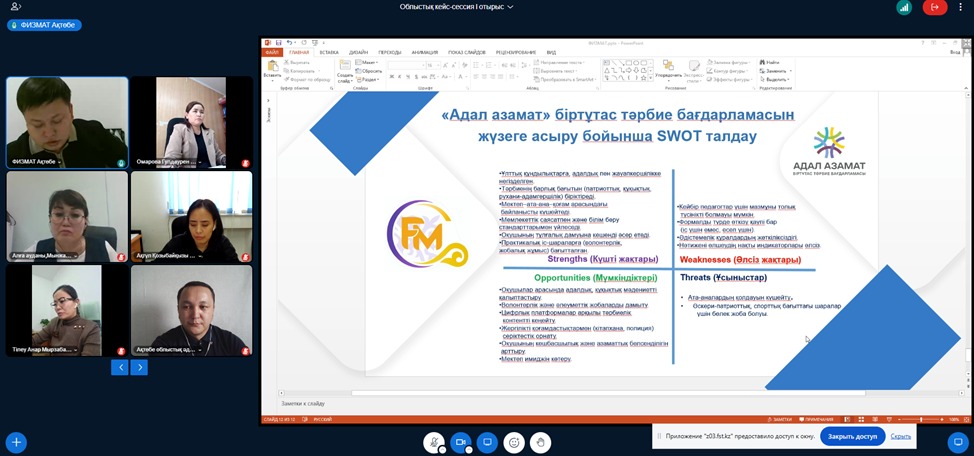
Task: Click the bottom-right chat panel icon
Action: [957, 441]
